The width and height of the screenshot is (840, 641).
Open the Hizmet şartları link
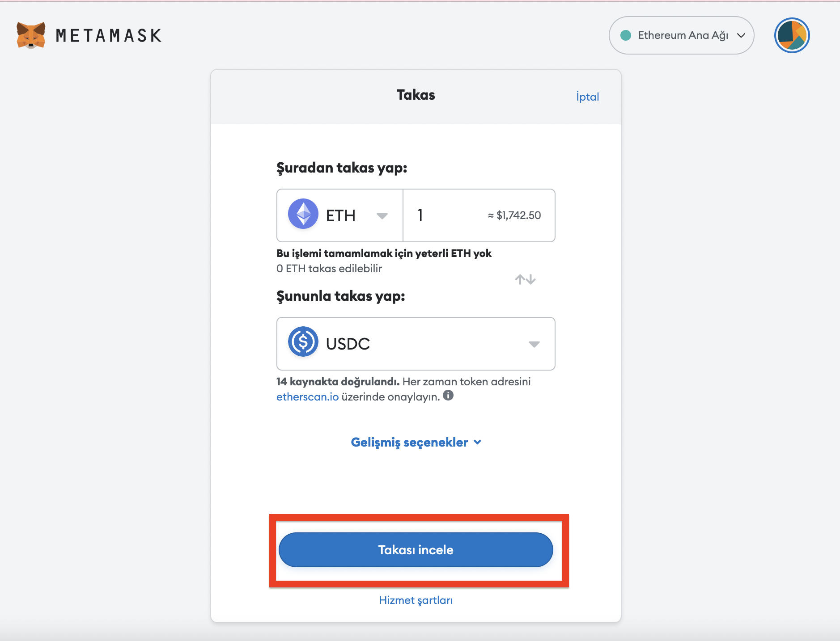click(x=416, y=600)
